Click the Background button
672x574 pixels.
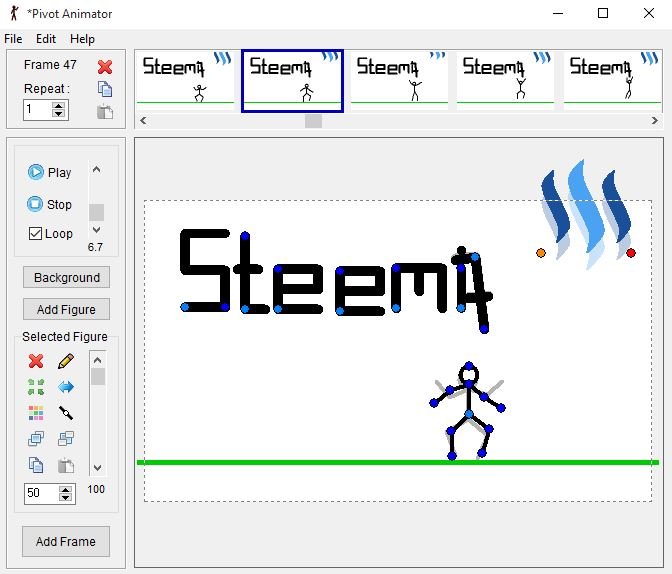(66, 277)
